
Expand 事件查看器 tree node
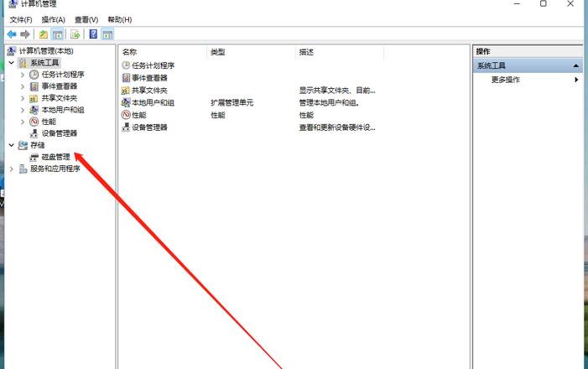[23, 86]
